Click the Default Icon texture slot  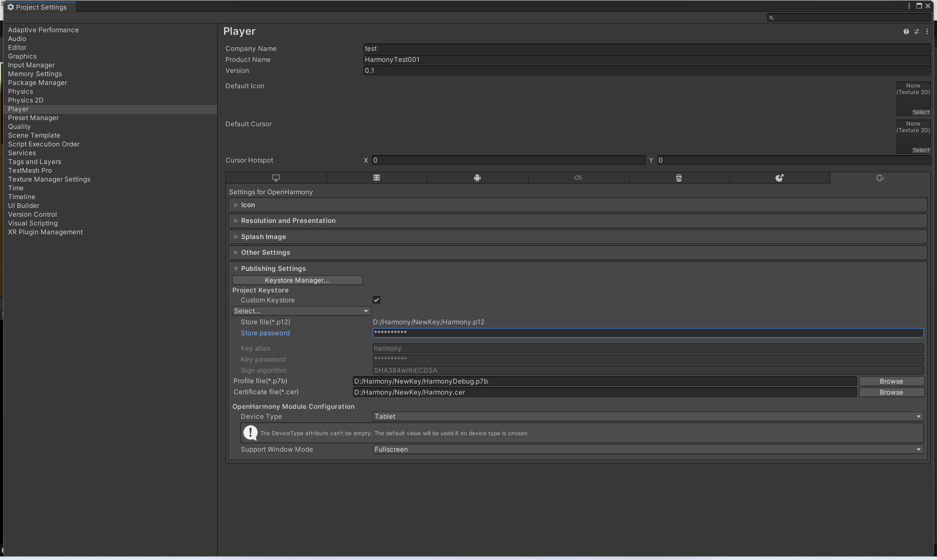pos(914,99)
